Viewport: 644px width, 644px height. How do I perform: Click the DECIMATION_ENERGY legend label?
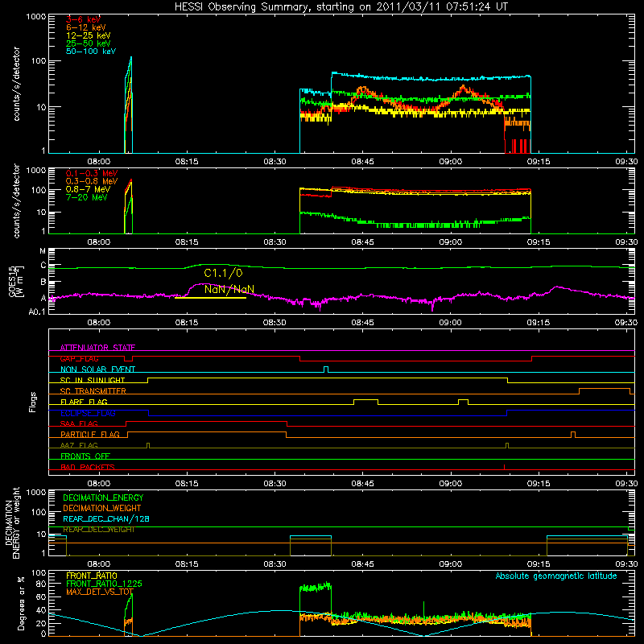[x=103, y=497]
